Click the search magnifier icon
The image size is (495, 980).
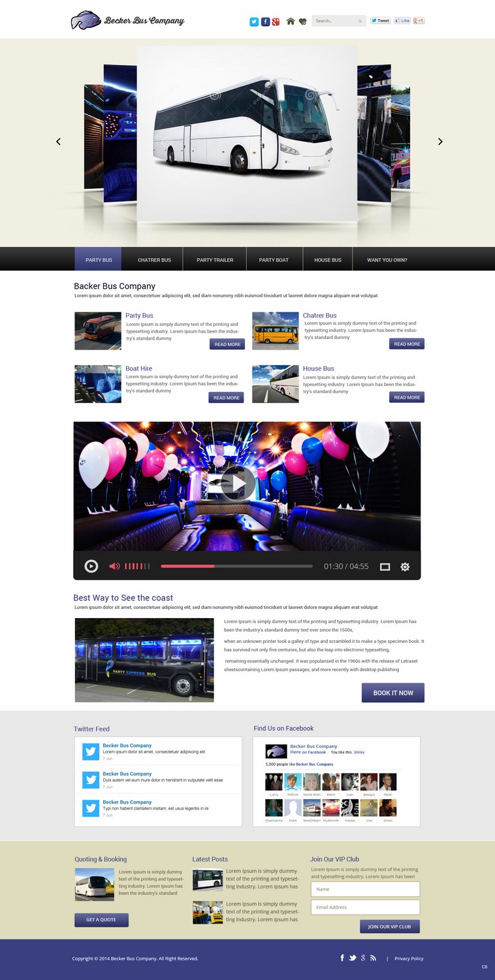[360, 21]
